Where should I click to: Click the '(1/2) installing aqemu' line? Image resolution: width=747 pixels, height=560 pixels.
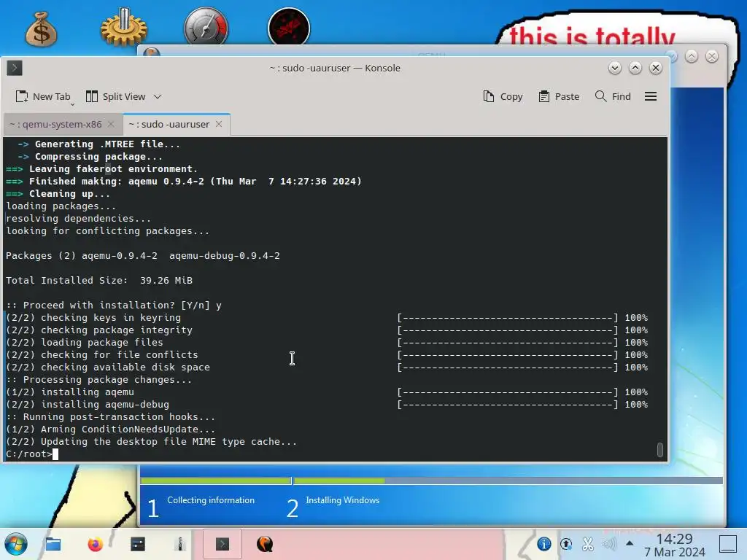[x=70, y=392]
